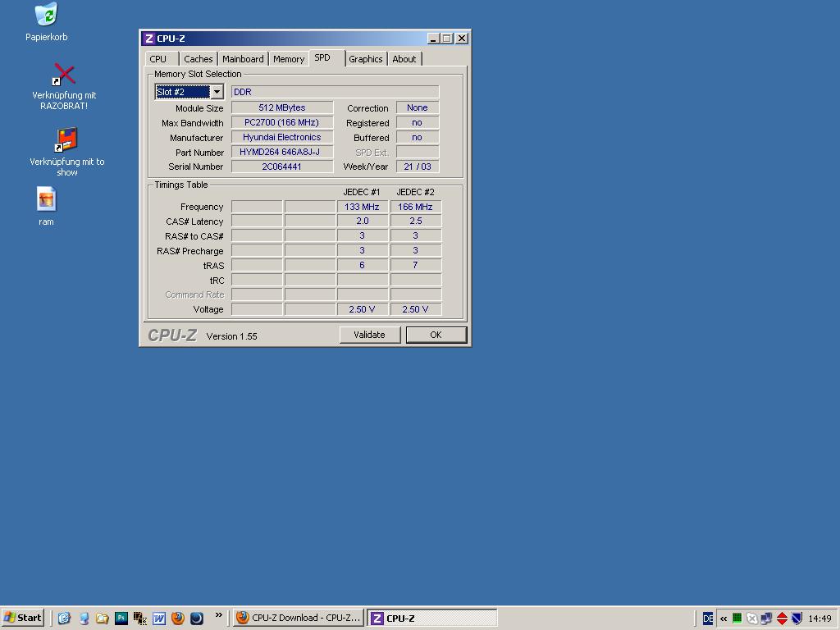Click the JEDEC #2 voltage 2.50 V
The height and width of the screenshot is (630, 840).
pyautogui.click(x=416, y=309)
